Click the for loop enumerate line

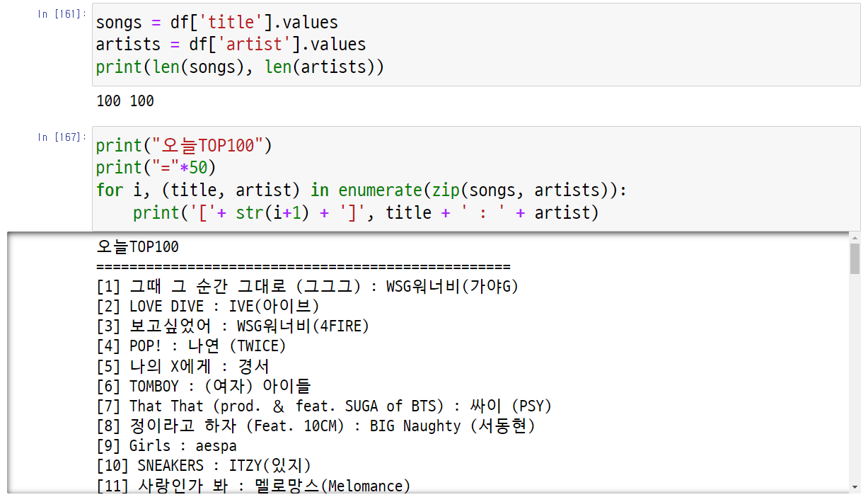point(361,190)
